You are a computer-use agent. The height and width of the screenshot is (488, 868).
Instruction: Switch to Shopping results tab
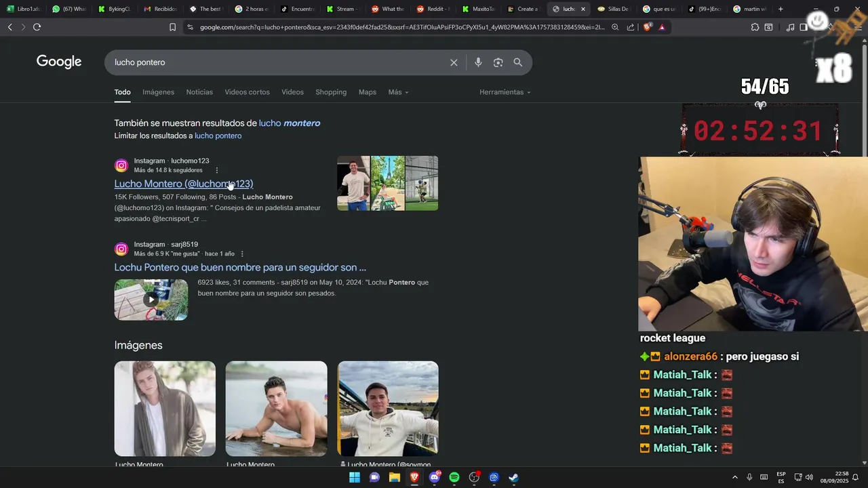coord(331,92)
